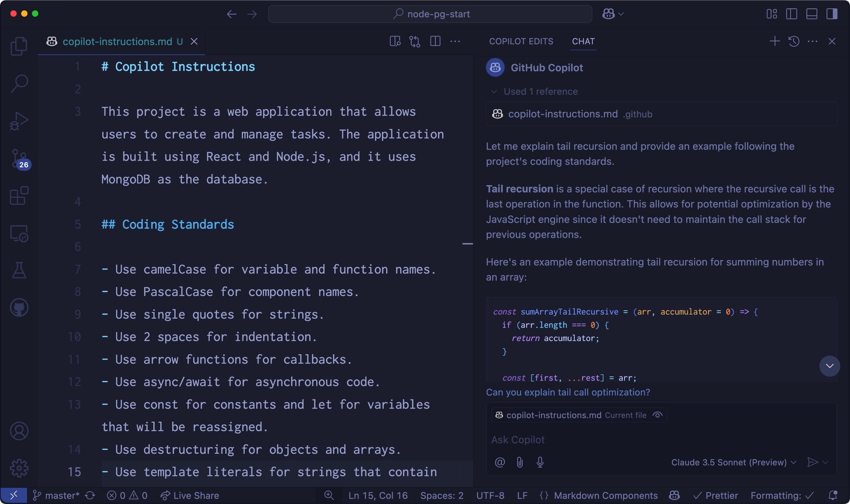Toggle the bottom panel visibility
The width and height of the screenshot is (850, 504).
coord(812,14)
